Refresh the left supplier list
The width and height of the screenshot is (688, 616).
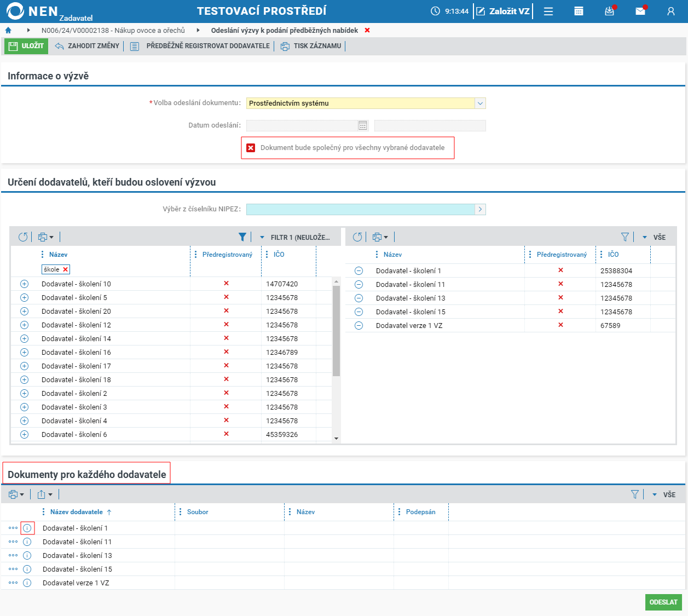click(23, 237)
